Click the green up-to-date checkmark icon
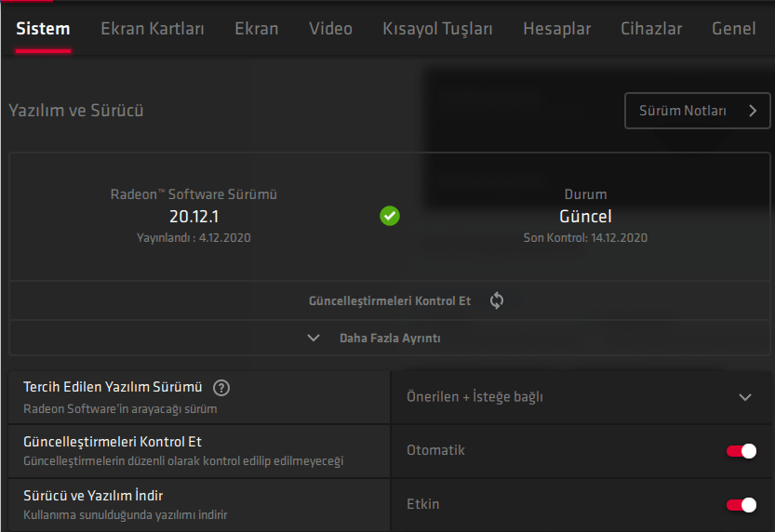775x532 pixels. [390, 216]
